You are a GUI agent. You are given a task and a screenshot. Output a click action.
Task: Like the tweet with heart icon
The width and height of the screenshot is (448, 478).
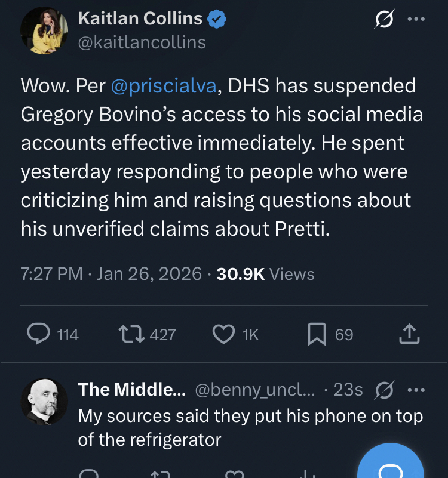coord(224,334)
